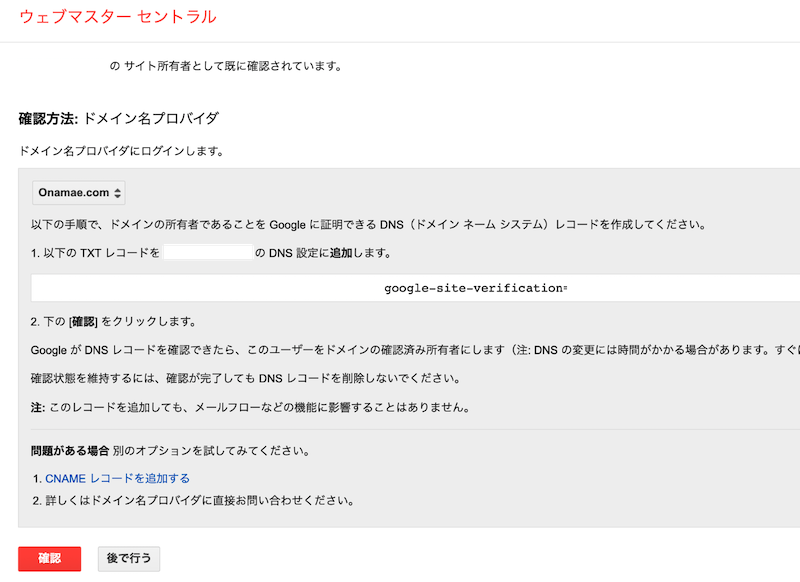The width and height of the screenshot is (800, 582).
Task: Open the CNAME レコードを追加する link
Action: (117, 479)
